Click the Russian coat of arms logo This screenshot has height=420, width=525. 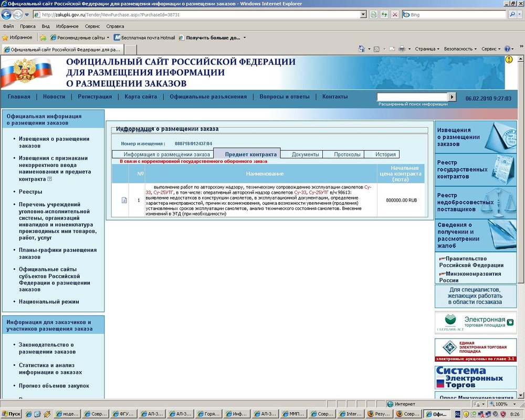pyautogui.click(x=24, y=71)
